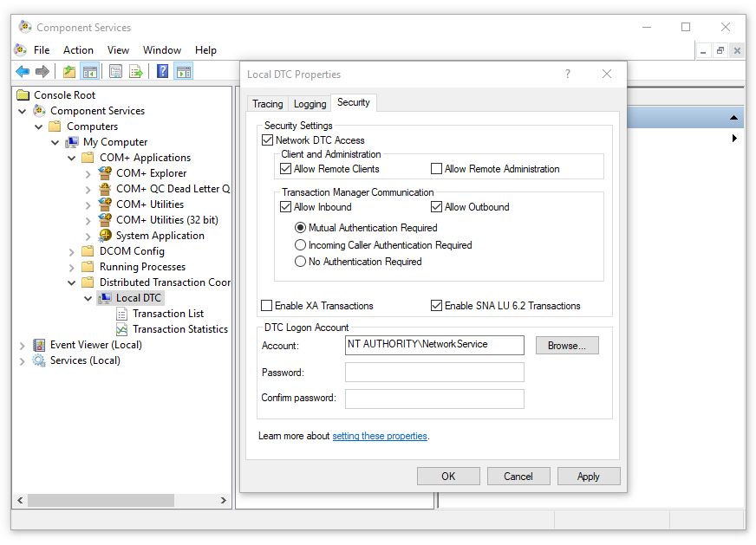This screenshot has height=545, width=756.
Task: Uncheck Allow Outbound checkbox
Action: coord(437,207)
